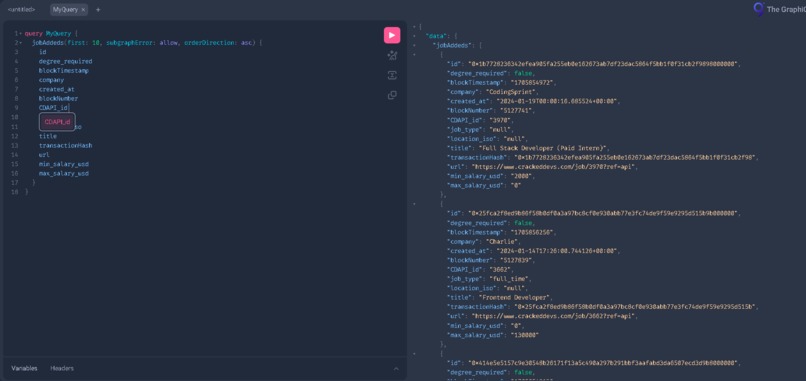Close the MyQuery tab
The height and width of the screenshot is (381, 806).
83,10
